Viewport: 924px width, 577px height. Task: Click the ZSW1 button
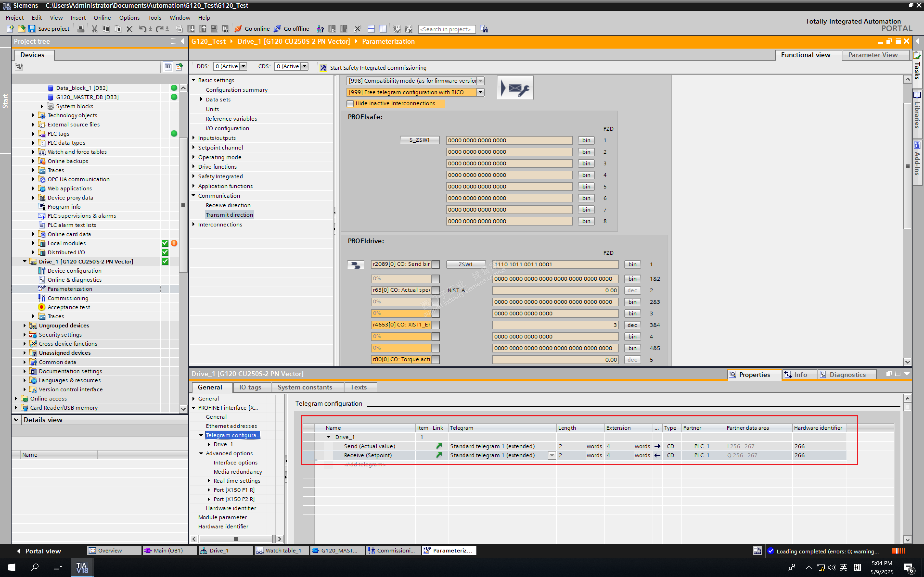[x=465, y=264]
